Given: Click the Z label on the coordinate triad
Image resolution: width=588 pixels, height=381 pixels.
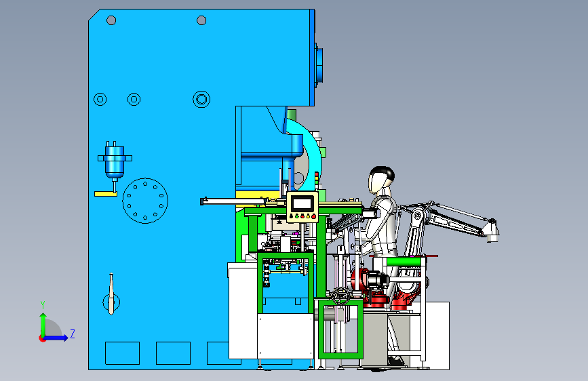Looking at the screenshot, I should point(73,334).
